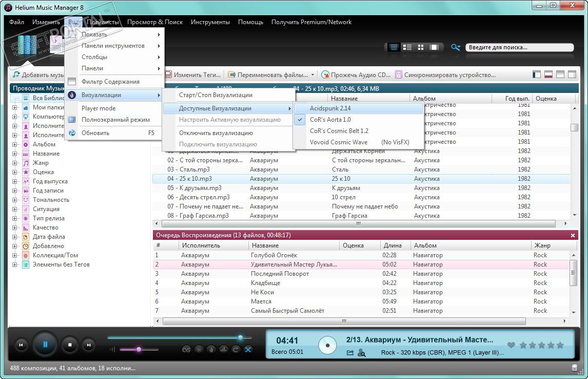Open the Столбцы submenu
Screen dimensions: 588x379
[x=114, y=56]
